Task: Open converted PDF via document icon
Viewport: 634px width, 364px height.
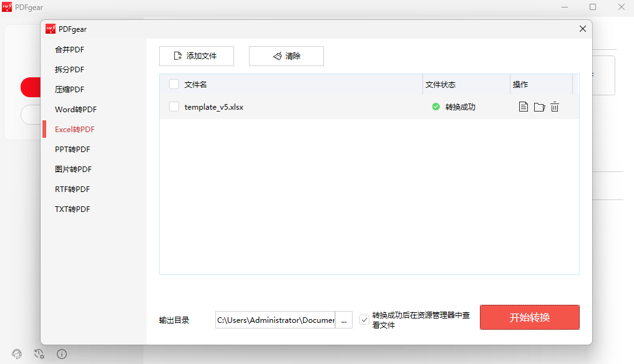Action: [x=523, y=107]
